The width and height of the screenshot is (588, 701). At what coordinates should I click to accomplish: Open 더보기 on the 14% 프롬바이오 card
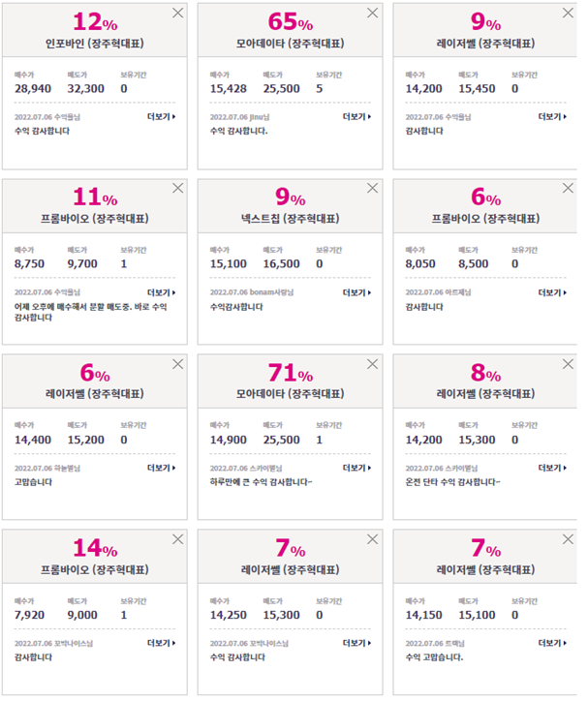[162, 643]
